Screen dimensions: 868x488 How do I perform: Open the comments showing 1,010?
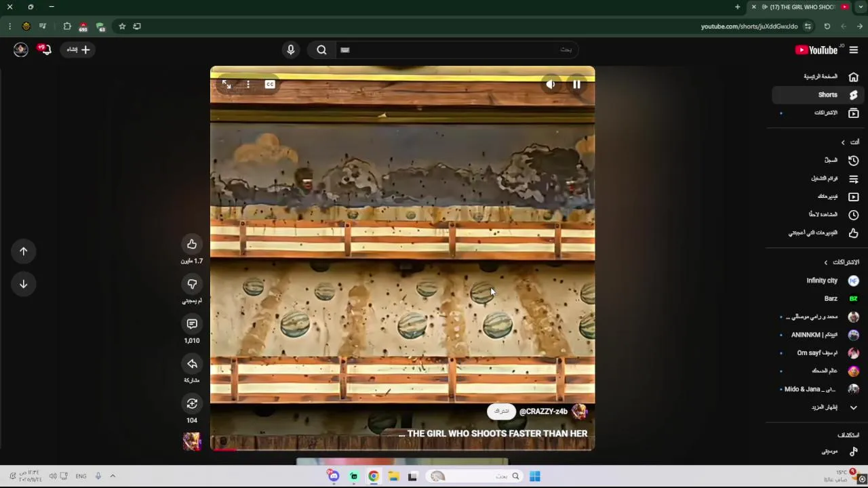192,324
